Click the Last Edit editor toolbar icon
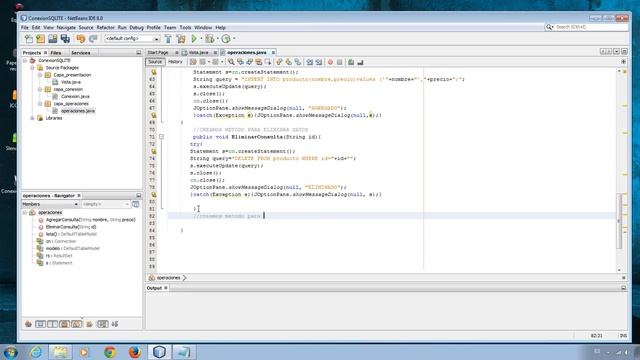The image size is (640, 360). click(193, 62)
